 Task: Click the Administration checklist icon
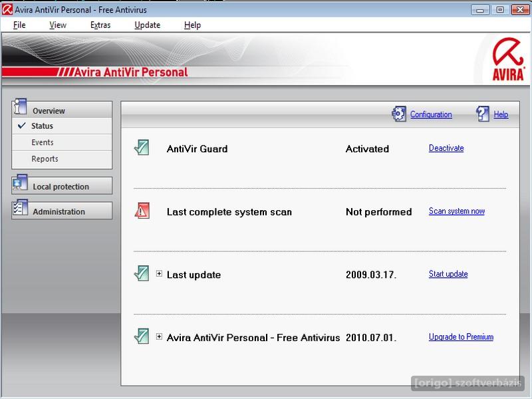coord(20,207)
